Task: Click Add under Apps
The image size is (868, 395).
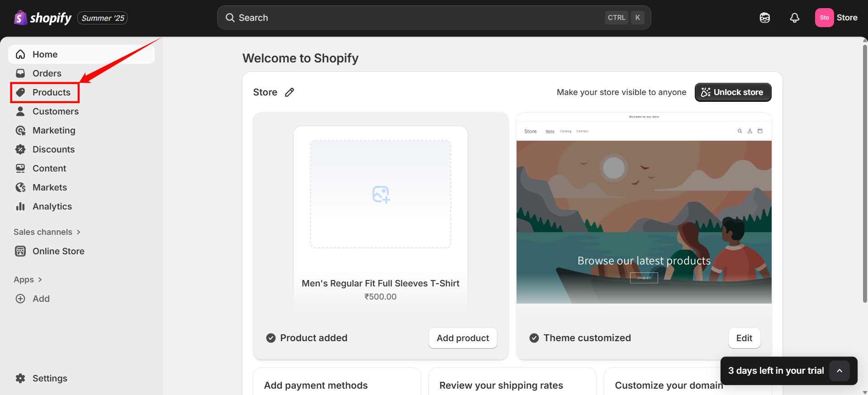Action: click(x=81, y=299)
